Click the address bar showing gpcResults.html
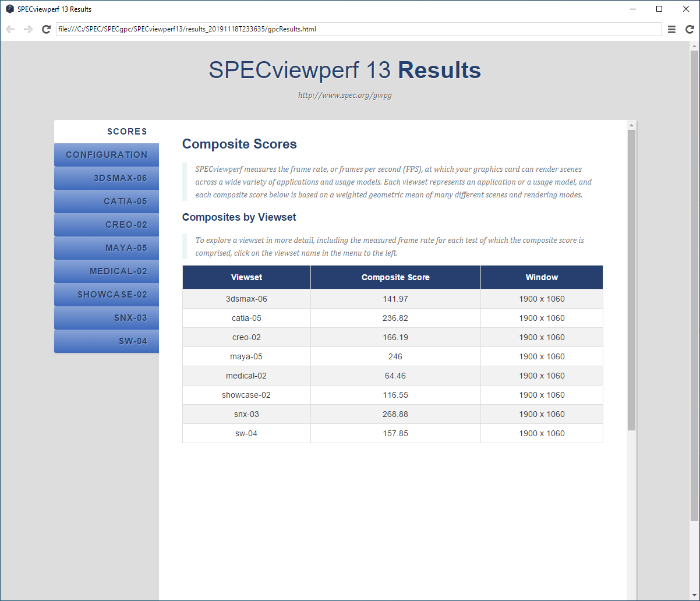The height and width of the screenshot is (601, 700). pyautogui.click(x=359, y=29)
